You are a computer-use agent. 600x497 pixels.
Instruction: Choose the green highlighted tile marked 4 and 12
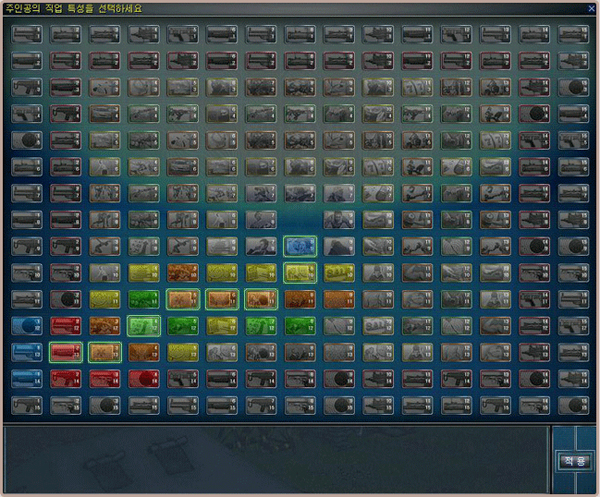click(144, 326)
